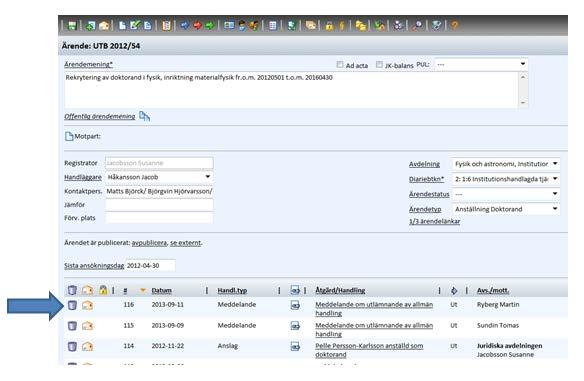Click the mail icon in row 115
The height and width of the screenshot is (381, 584).
(x=88, y=326)
